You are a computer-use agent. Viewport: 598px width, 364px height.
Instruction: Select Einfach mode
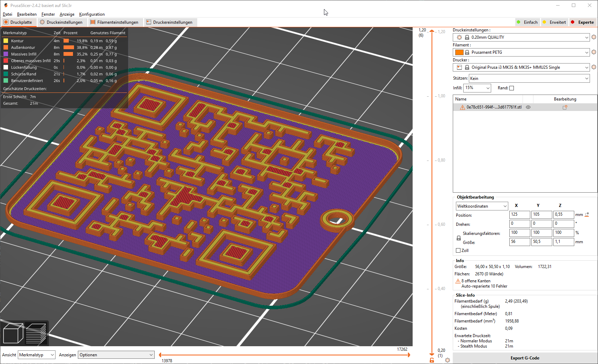pyautogui.click(x=527, y=22)
